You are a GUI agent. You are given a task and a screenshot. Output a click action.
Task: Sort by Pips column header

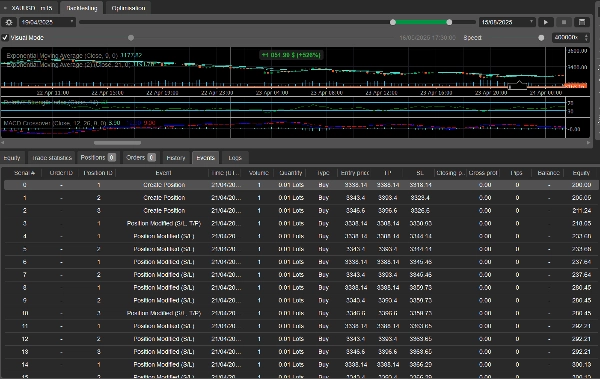coord(516,173)
